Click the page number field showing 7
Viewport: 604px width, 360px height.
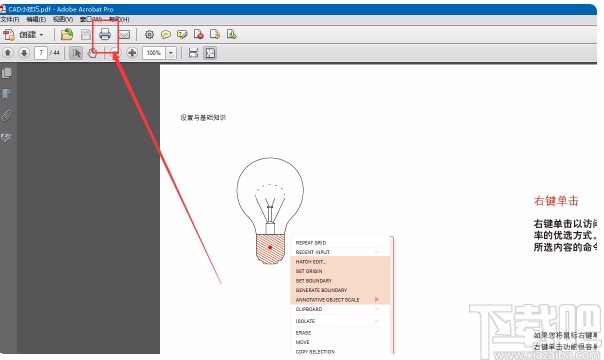[41, 53]
